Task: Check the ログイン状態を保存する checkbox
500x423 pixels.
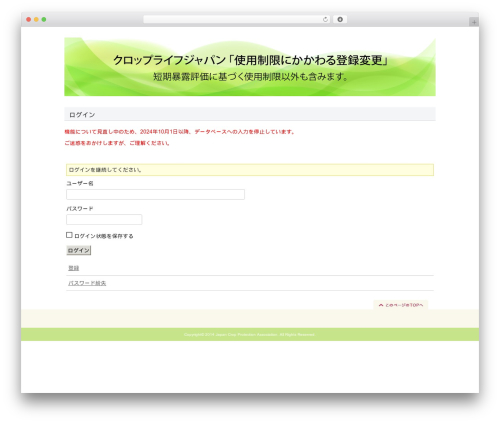Action: pos(69,235)
